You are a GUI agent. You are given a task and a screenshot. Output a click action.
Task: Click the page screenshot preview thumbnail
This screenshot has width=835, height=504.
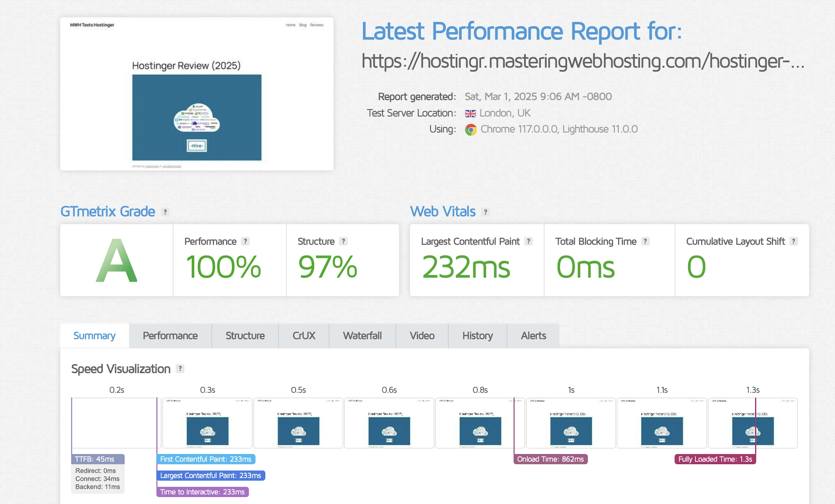197,94
